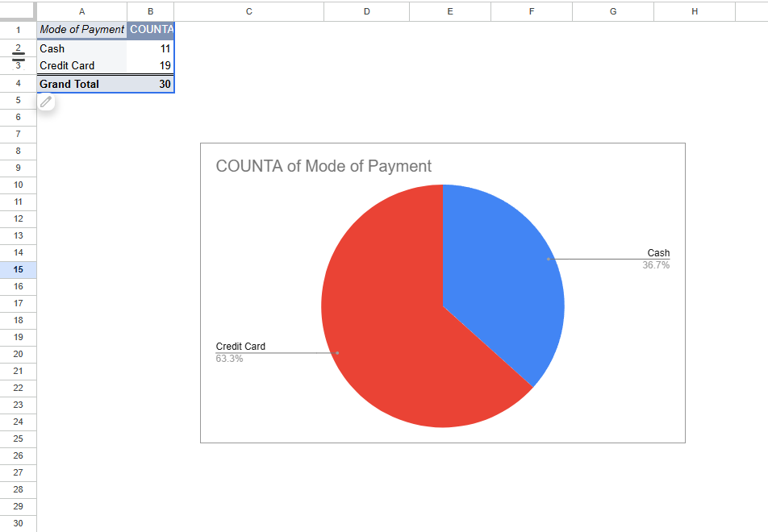Select row 28 header
The width and height of the screenshot is (768, 532).
tap(18, 489)
